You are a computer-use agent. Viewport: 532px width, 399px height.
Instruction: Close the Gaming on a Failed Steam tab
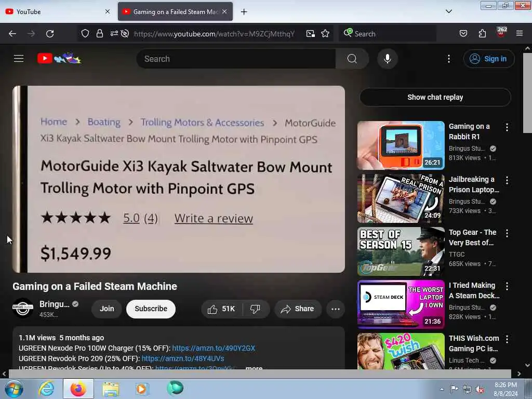point(224,11)
